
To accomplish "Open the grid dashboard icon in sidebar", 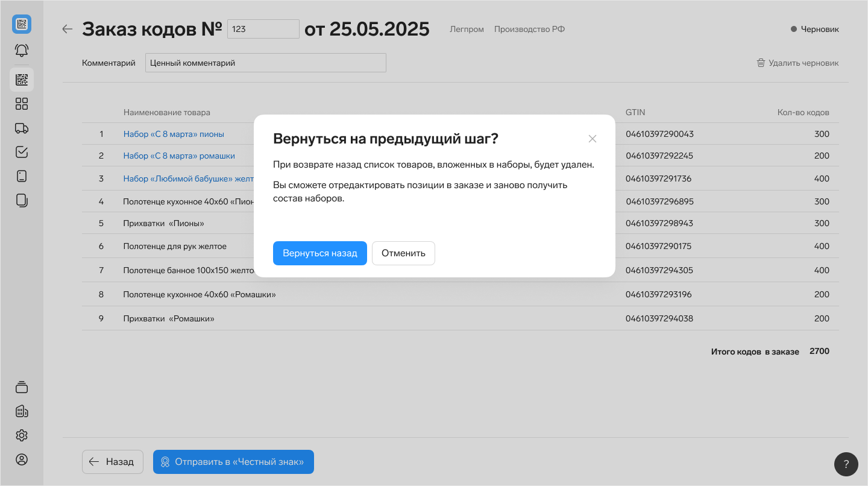I will click(22, 104).
